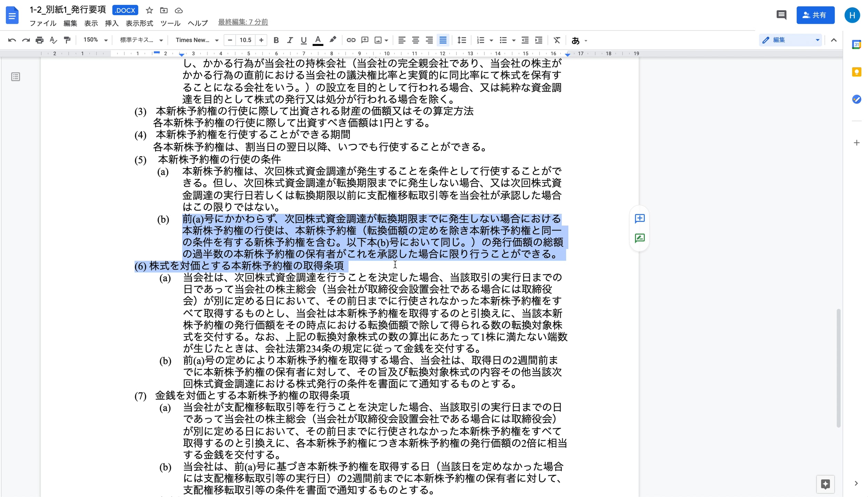Open the 表示形式 menu
The image size is (868, 497).
point(139,23)
